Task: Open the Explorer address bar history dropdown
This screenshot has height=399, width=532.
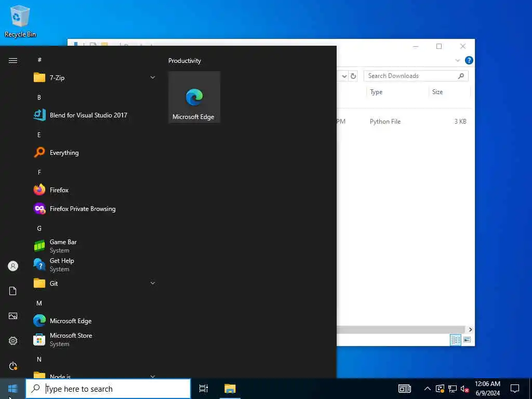Action: [344, 76]
